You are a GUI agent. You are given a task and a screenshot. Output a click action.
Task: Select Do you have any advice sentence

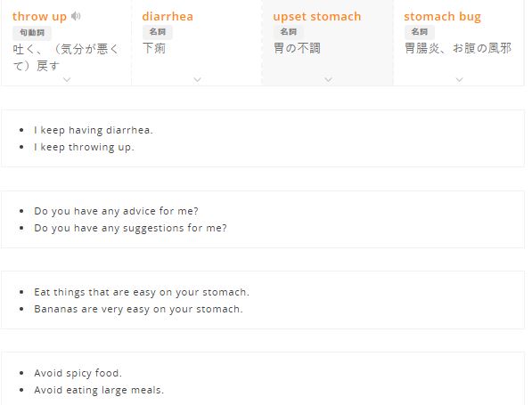pos(116,211)
